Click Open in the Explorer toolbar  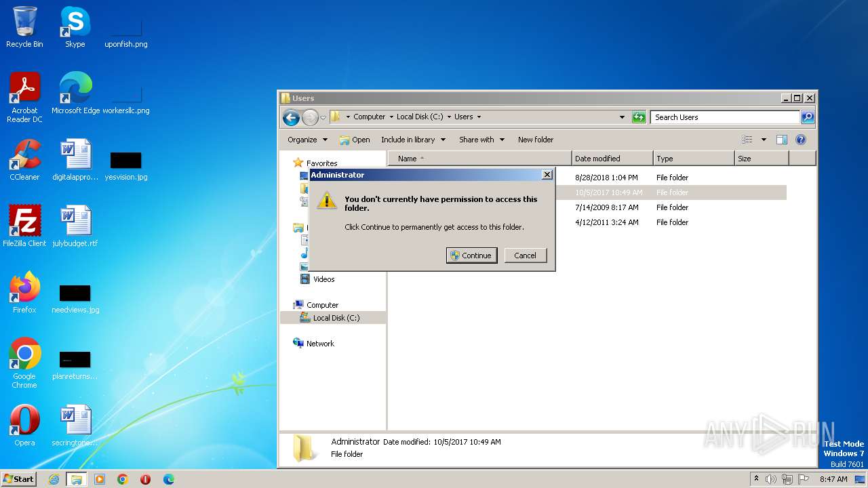(355, 140)
